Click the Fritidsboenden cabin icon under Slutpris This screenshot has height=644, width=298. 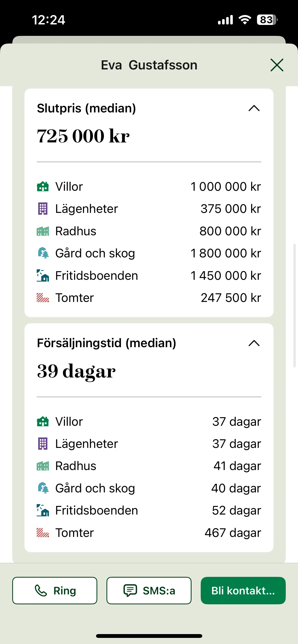[43, 275]
